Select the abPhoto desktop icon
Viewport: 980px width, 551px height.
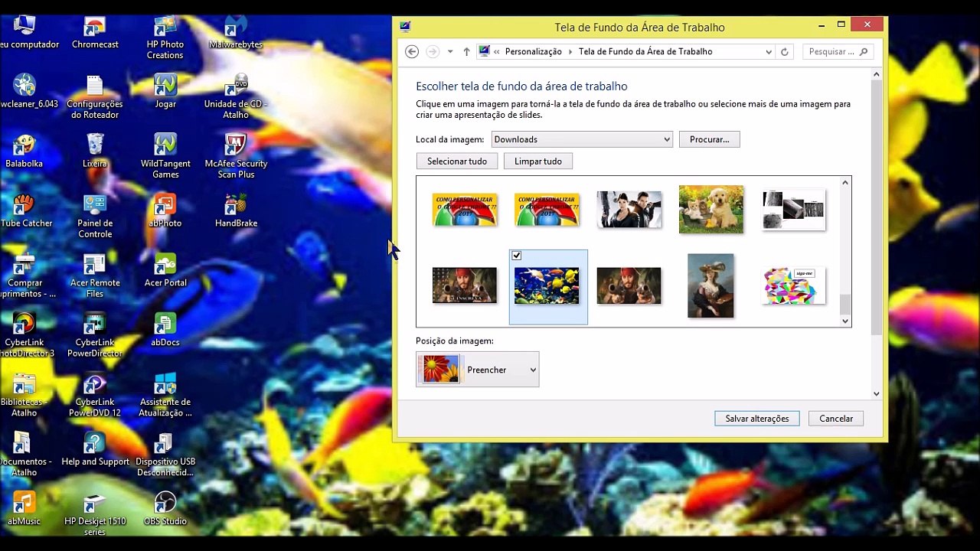pos(165,211)
